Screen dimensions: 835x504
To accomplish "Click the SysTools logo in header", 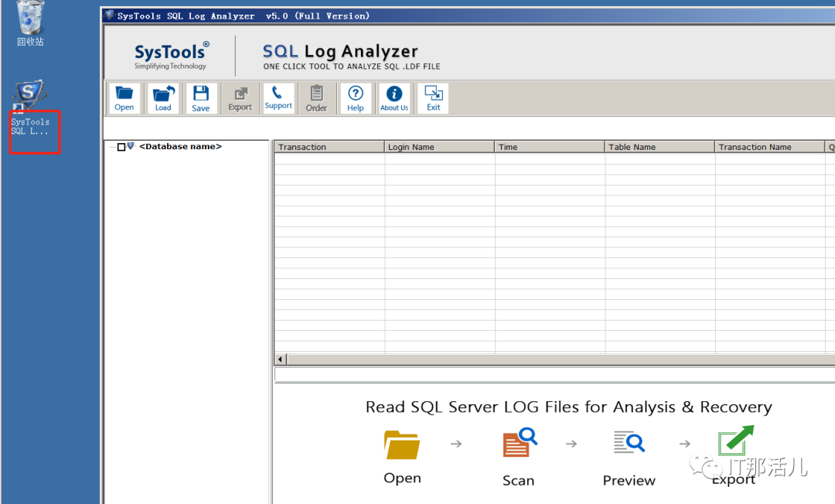I will [x=172, y=56].
